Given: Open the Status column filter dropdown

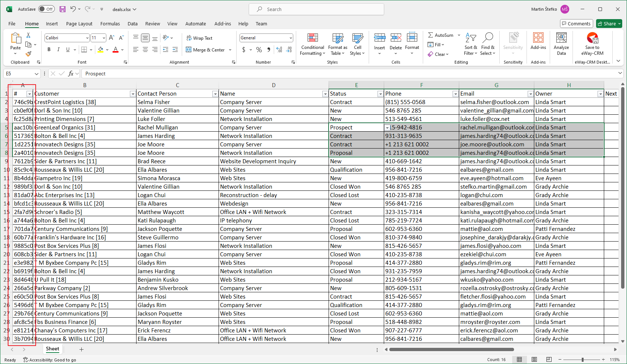Looking at the screenshot, I should point(380,94).
